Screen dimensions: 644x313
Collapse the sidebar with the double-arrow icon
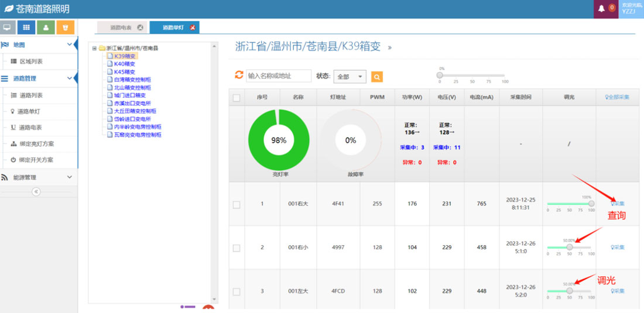click(x=36, y=191)
